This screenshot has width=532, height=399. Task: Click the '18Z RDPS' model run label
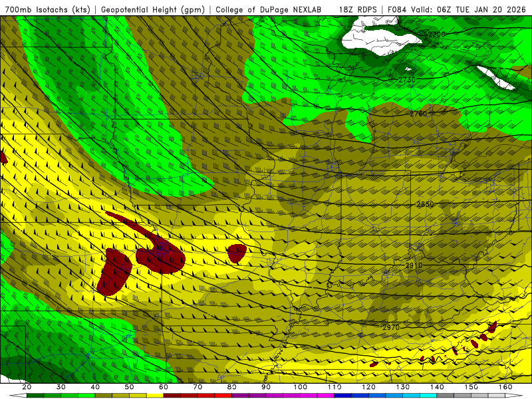point(358,10)
